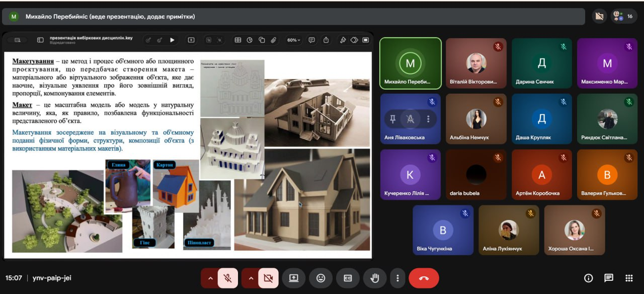The width and height of the screenshot is (644, 294).
Task: Show the participants list with 16 people
Action: tap(624, 16)
